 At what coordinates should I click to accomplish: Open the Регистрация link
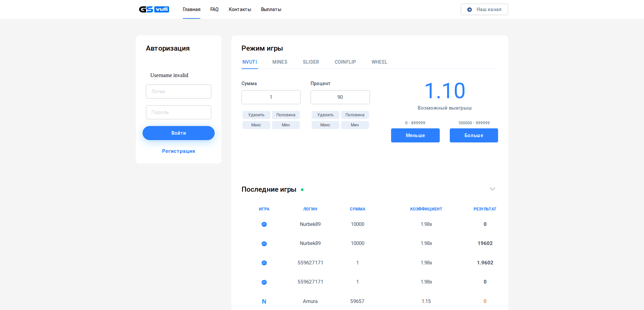click(x=178, y=151)
